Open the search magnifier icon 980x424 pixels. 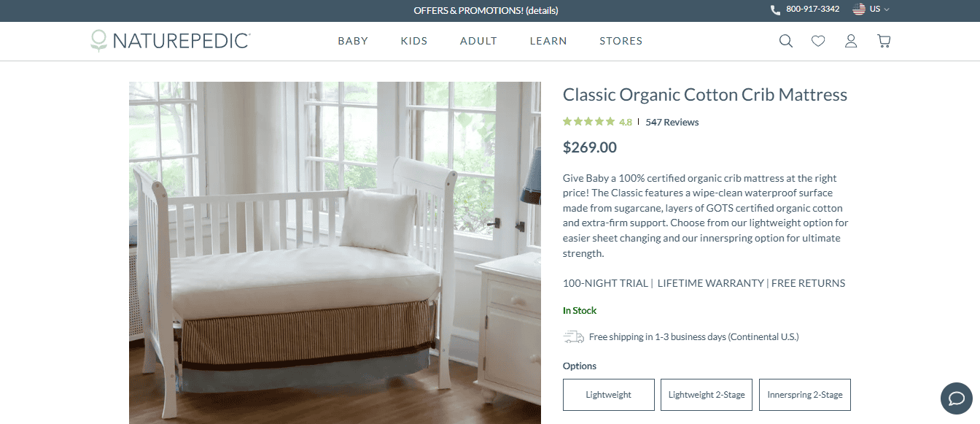[x=785, y=41]
